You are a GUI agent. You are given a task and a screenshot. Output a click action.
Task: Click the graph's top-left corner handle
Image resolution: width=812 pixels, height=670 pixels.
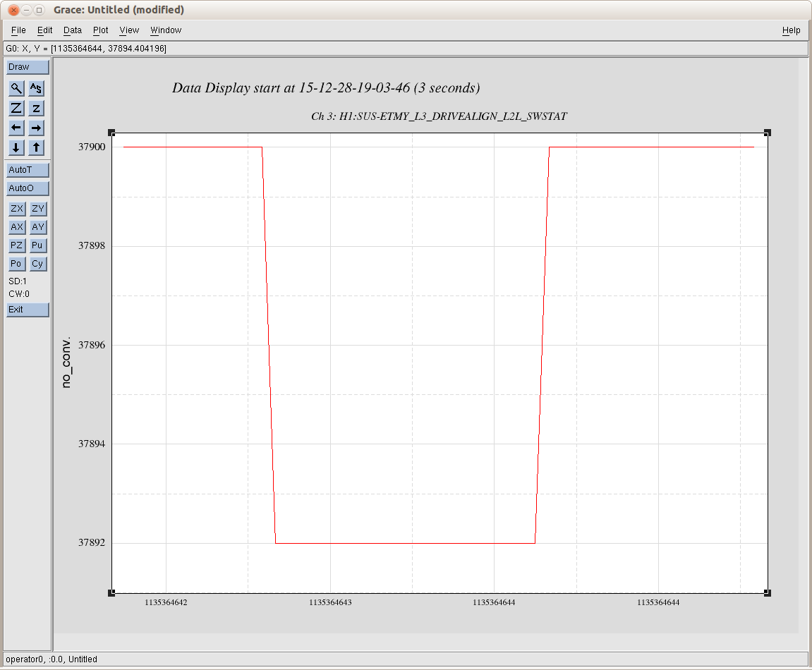coord(111,133)
